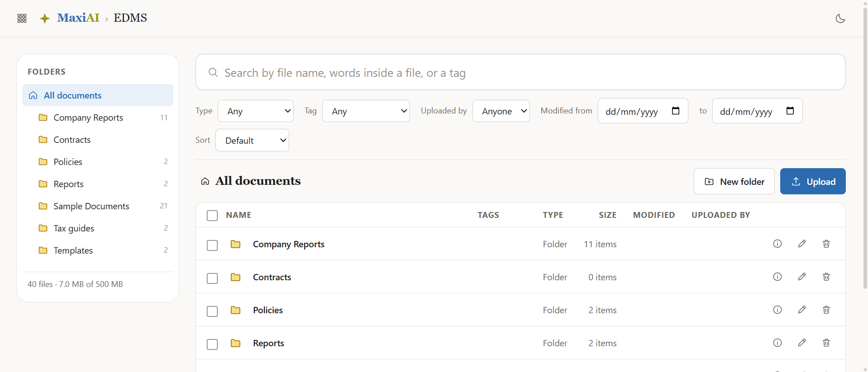Expand the Uploaded by Anyone dropdown
This screenshot has width=868, height=372.
[501, 111]
